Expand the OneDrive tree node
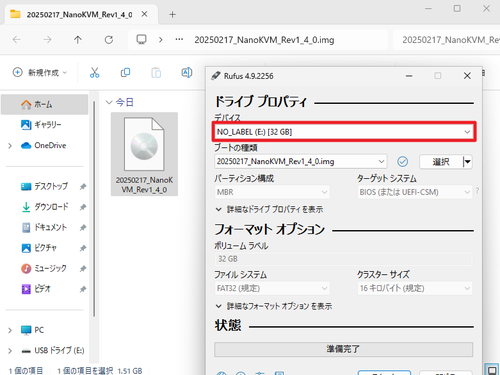Screen dimensions: 500x375 point(10,146)
